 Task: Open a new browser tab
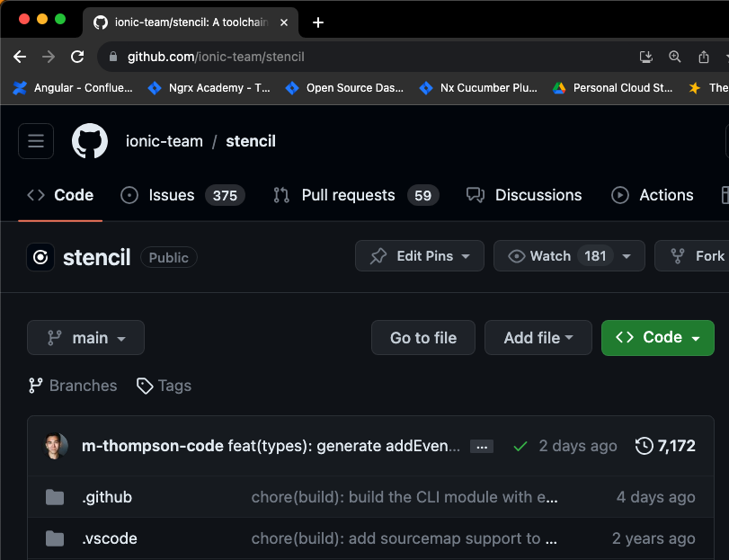click(318, 22)
